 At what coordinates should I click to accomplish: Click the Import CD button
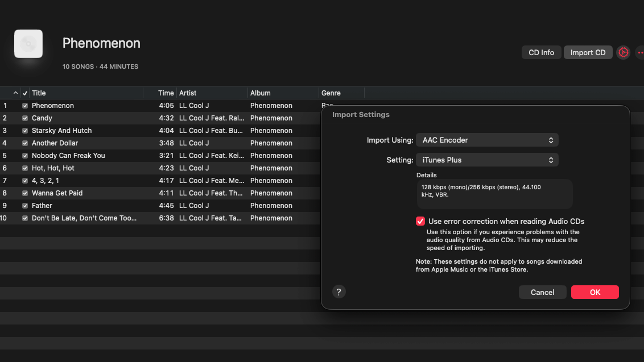pos(588,52)
